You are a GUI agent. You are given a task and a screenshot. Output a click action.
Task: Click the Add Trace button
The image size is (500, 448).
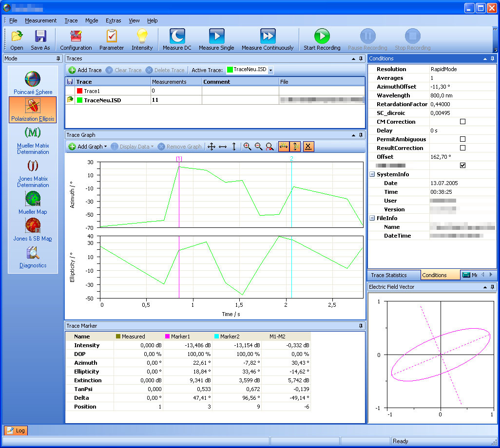pyautogui.click(x=85, y=70)
